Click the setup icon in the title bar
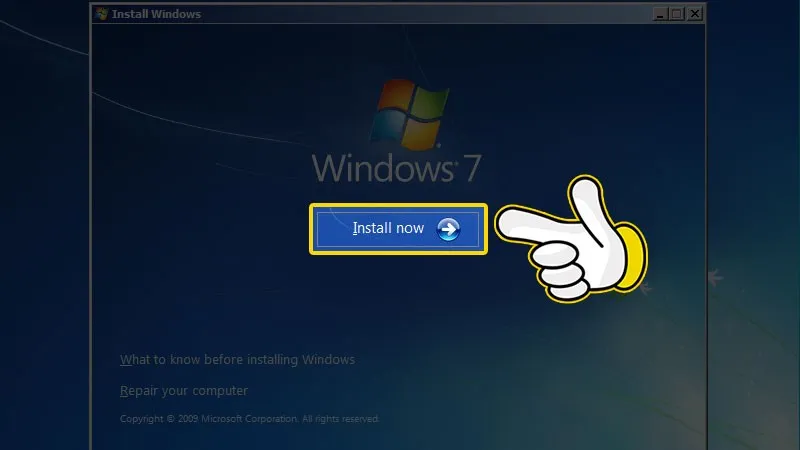Image resolution: width=800 pixels, height=450 pixels. coord(102,14)
